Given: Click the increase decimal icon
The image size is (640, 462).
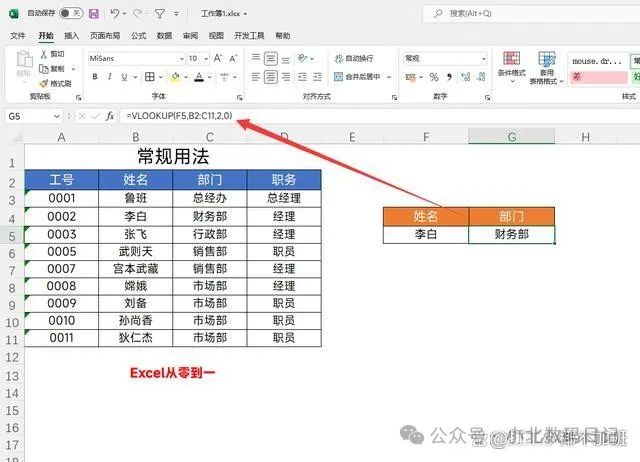Looking at the screenshot, I should 465,77.
